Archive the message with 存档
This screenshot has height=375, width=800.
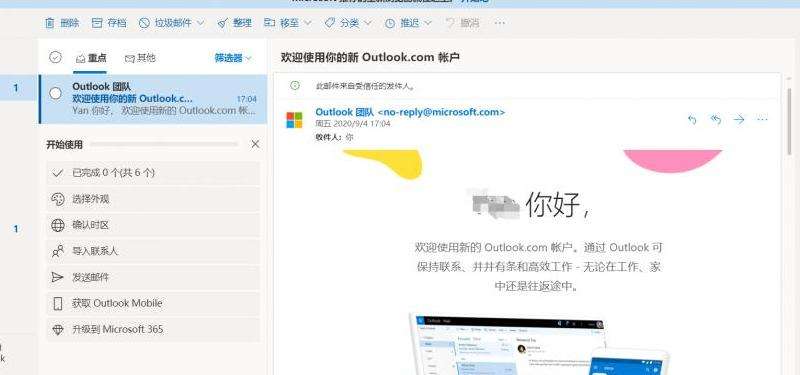click(x=109, y=23)
